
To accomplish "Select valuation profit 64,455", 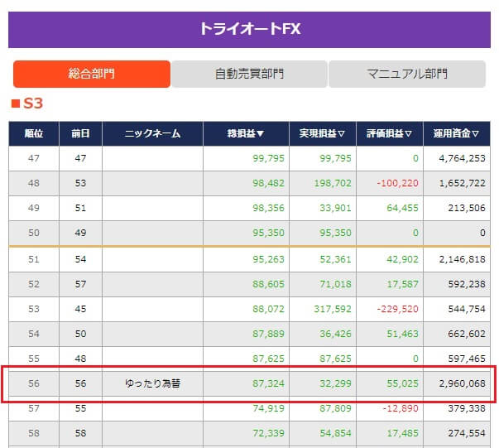I will (x=402, y=208).
